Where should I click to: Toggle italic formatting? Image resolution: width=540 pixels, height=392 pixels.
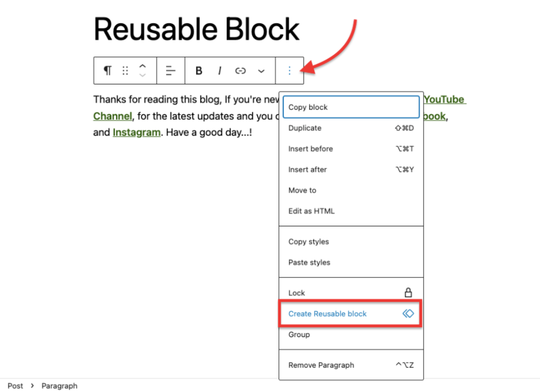(219, 71)
